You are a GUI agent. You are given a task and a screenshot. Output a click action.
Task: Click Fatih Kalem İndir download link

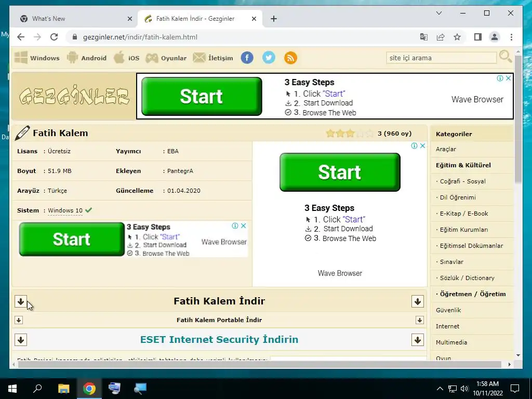click(219, 301)
